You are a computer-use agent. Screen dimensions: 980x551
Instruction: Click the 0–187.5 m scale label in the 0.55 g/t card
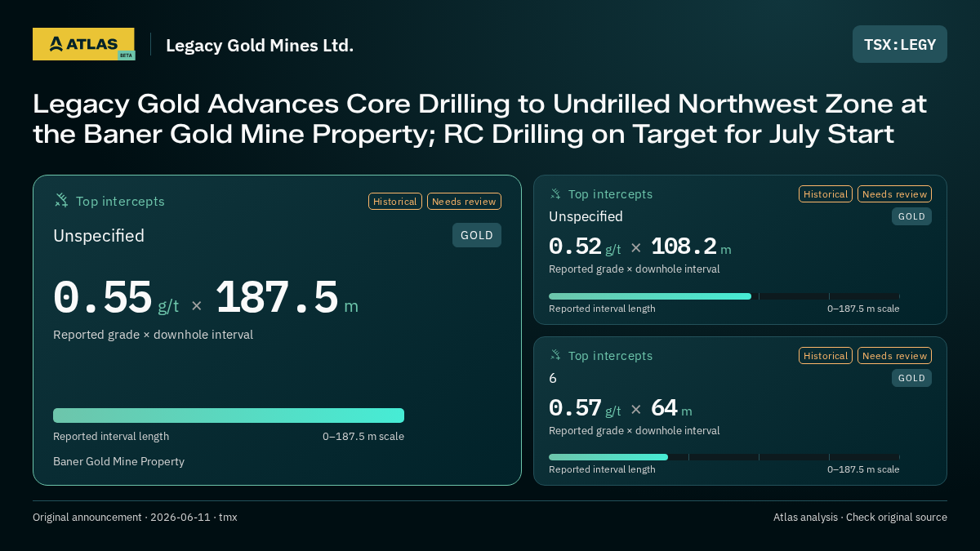(x=363, y=437)
